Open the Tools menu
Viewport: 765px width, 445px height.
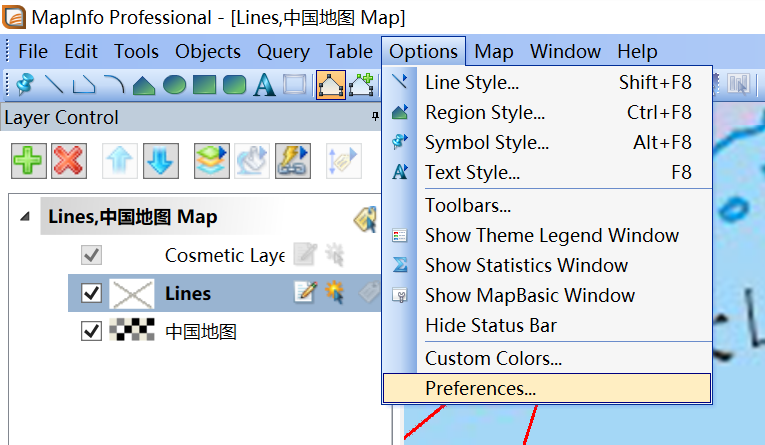tap(137, 51)
